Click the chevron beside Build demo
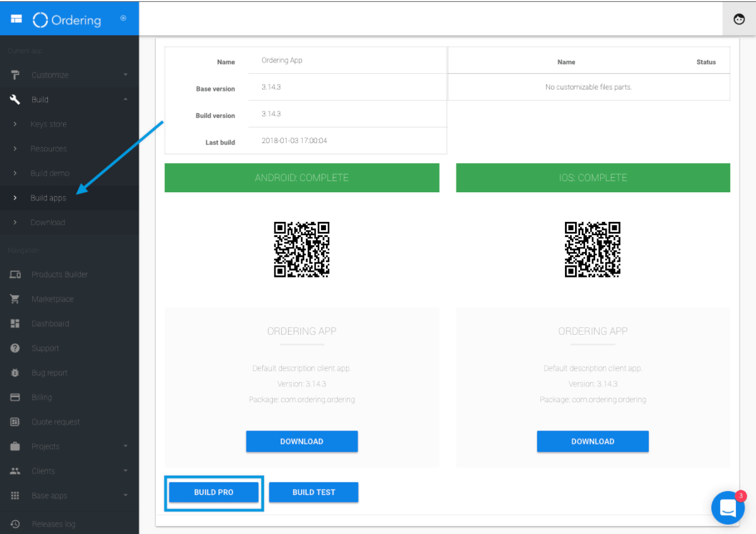This screenshot has height=534, width=756. [15, 173]
